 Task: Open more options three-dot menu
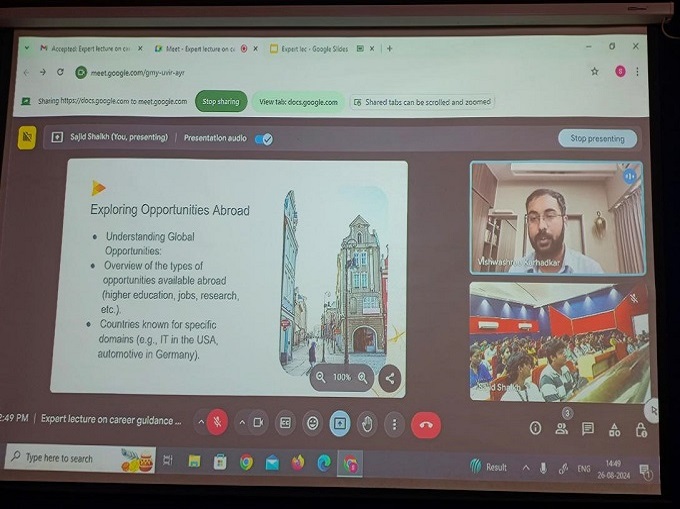click(393, 424)
